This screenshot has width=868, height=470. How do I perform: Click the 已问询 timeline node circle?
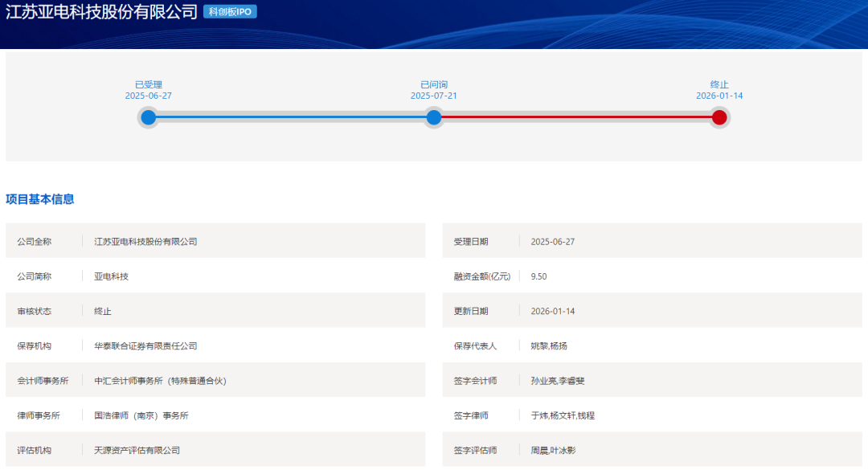pos(434,118)
